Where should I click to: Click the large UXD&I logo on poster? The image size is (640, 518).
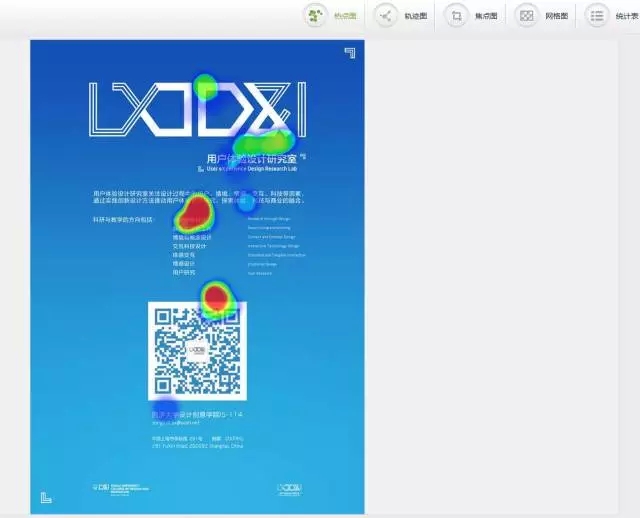(x=198, y=109)
